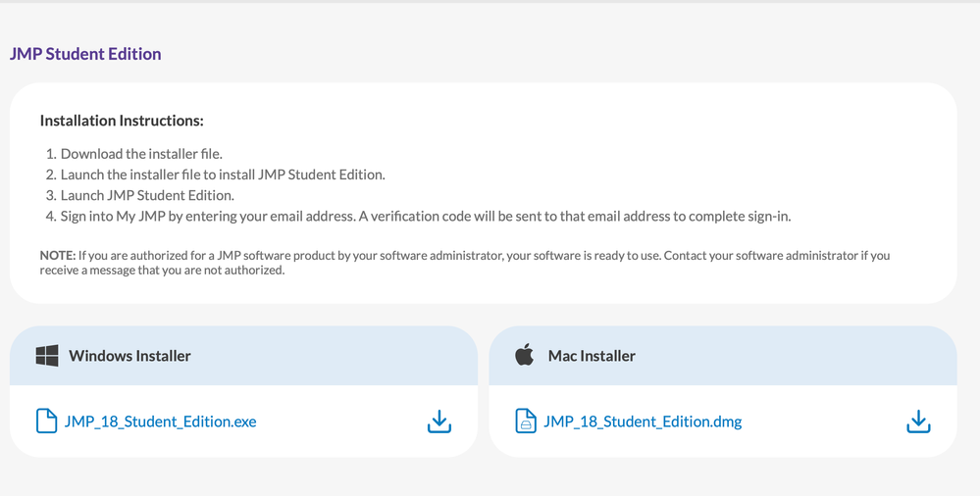Click step 2 'Launch the installer file' text
This screenshot has width=980, height=496.
222,174
